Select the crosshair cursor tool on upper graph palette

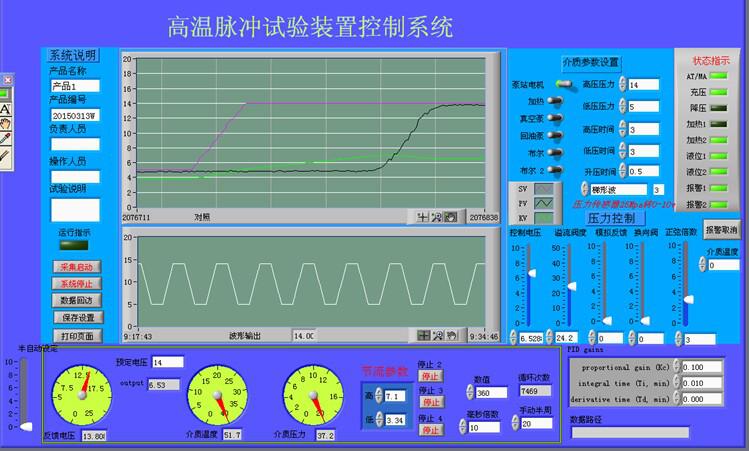(x=423, y=216)
